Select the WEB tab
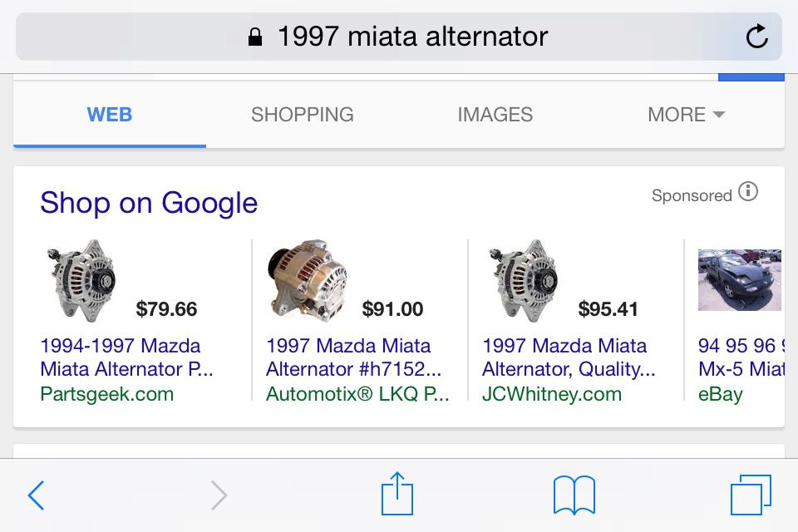The height and width of the screenshot is (532, 798). tap(110, 115)
